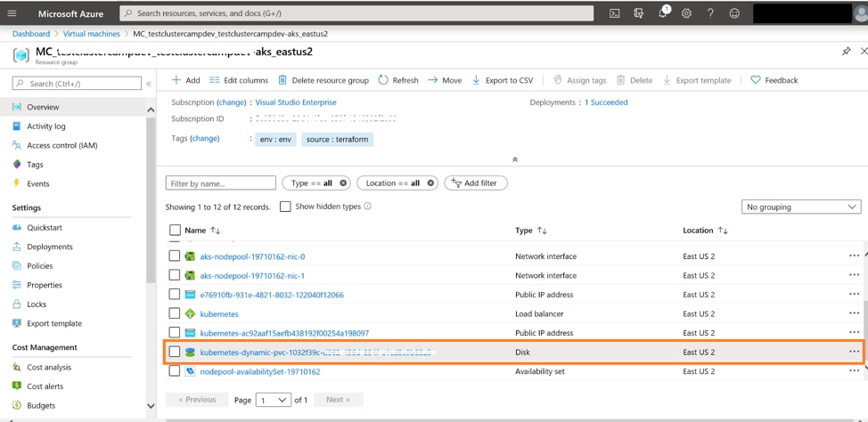
Task: Check the box for the kubernetes load balancer
Action: tap(175, 314)
